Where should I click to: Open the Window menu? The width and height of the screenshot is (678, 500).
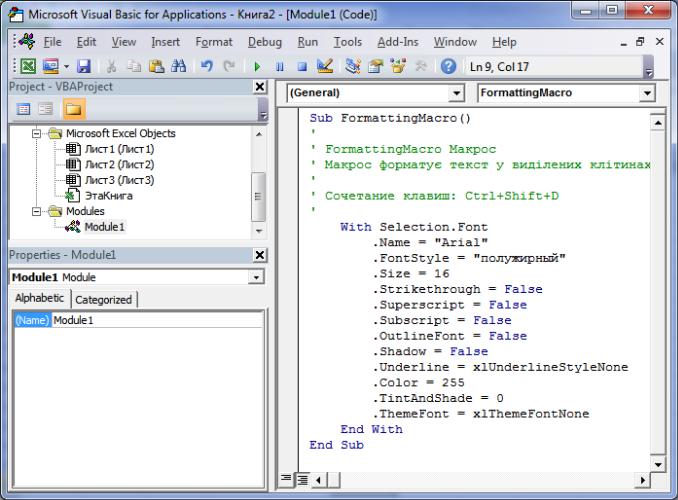point(455,42)
